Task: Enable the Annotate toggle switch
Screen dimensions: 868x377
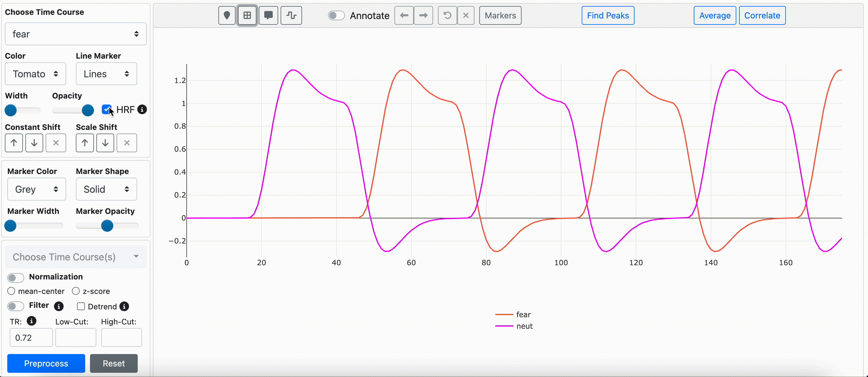Action: point(336,15)
